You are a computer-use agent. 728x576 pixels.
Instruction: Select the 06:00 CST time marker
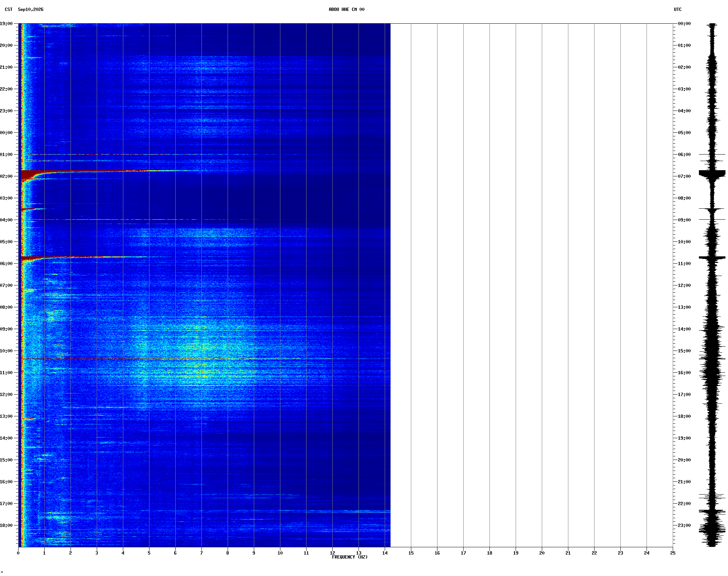coord(6,264)
